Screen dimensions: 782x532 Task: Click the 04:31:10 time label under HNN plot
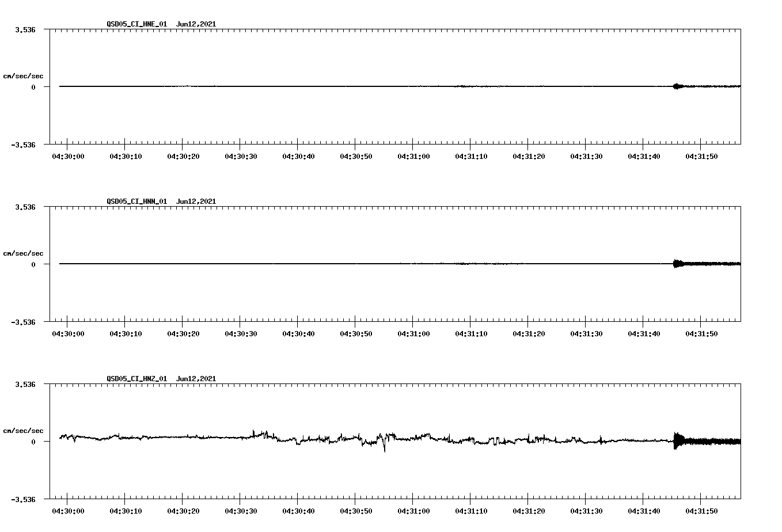[471, 334]
